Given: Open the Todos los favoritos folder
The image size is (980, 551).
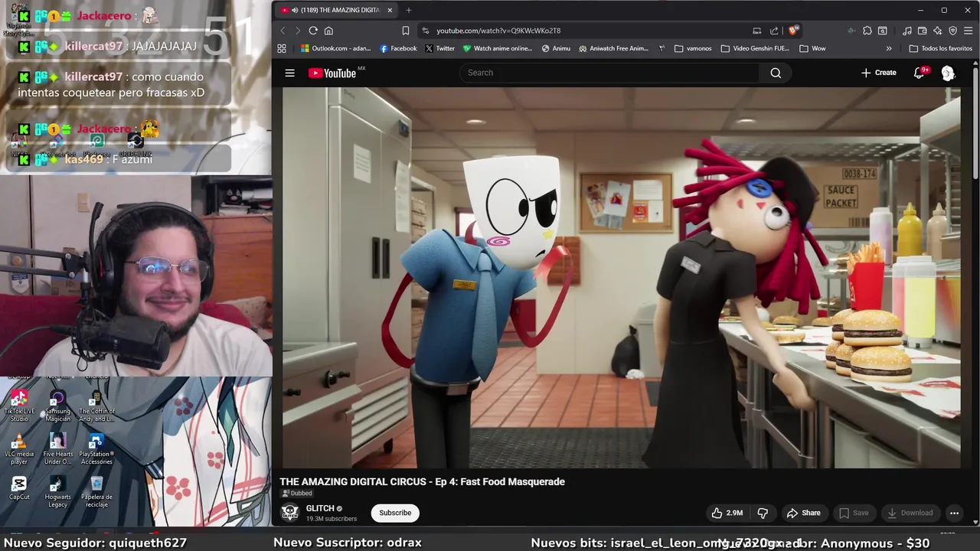Looking at the screenshot, I should click(x=940, y=48).
